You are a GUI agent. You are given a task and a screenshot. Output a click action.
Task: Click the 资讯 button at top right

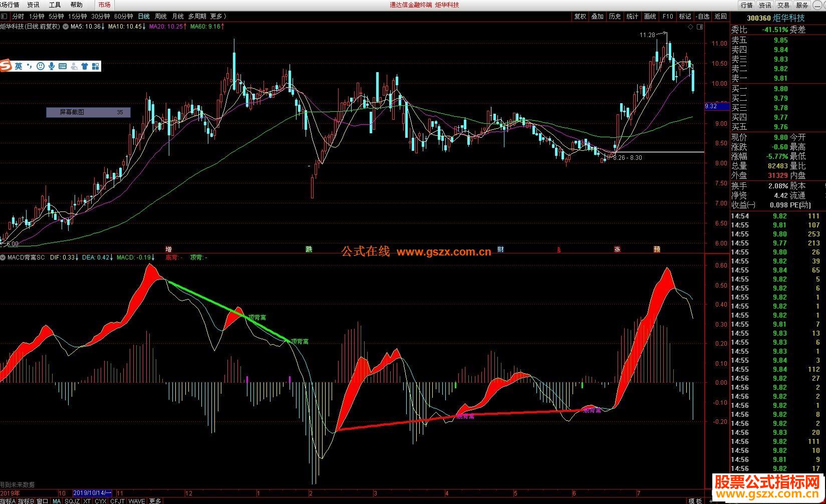click(x=765, y=5)
